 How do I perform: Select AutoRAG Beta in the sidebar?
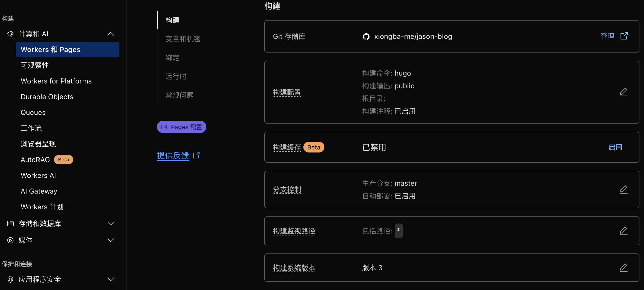35,160
